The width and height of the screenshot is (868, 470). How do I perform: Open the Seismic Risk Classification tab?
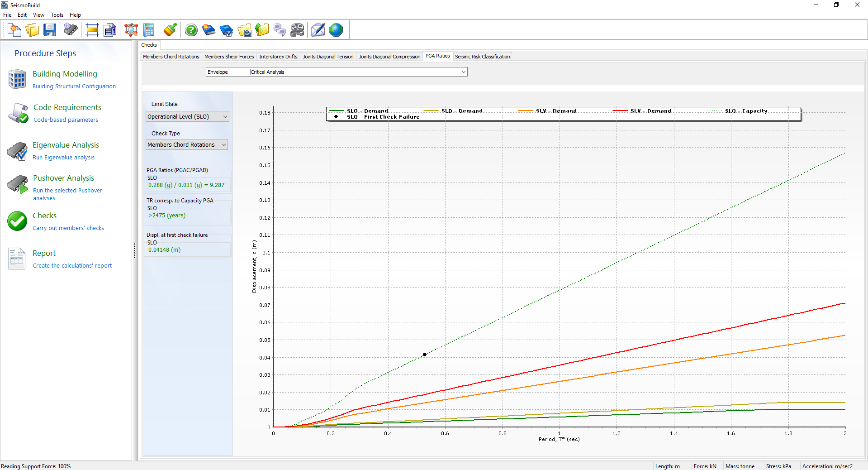[x=482, y=57]
